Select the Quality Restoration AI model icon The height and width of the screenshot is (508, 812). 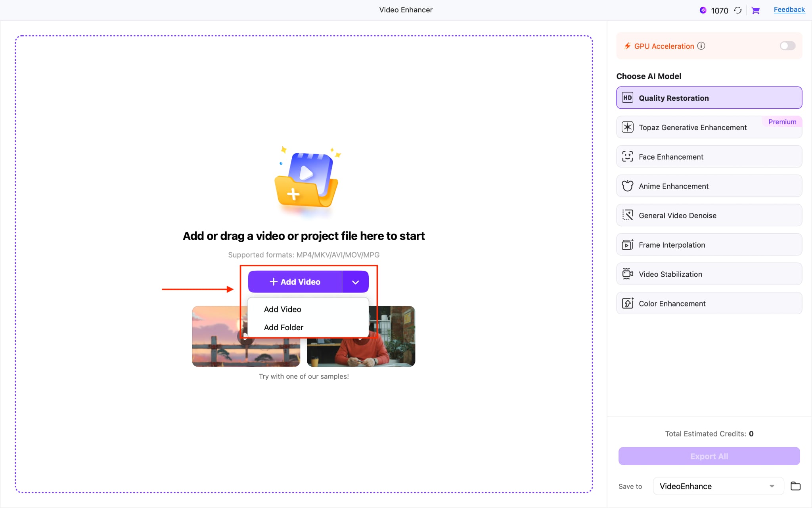tap(628, 98)
